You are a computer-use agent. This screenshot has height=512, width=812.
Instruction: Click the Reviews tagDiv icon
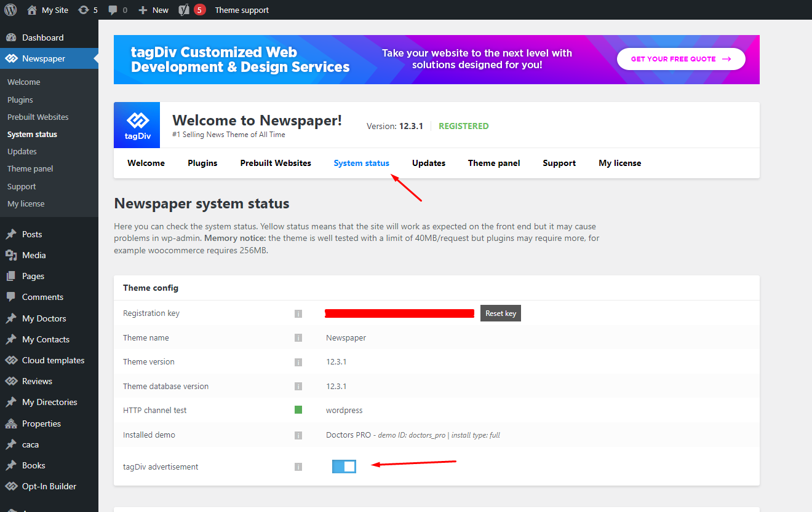tap(11, 381)
